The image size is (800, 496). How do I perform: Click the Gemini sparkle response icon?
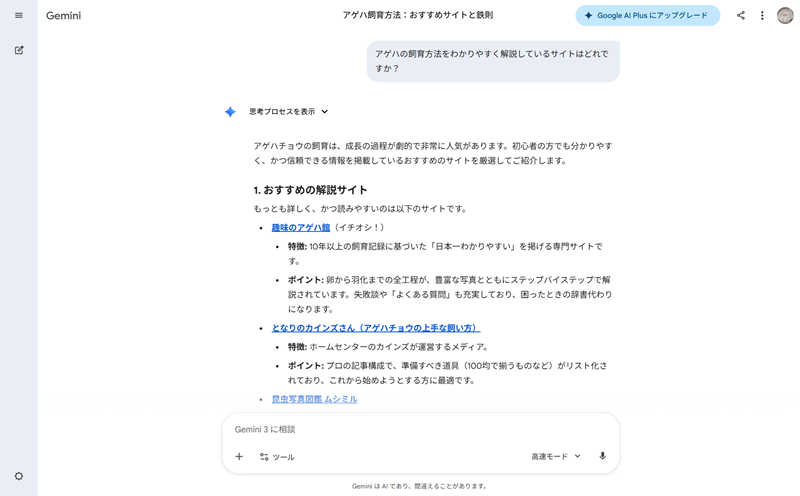(230, 112)
